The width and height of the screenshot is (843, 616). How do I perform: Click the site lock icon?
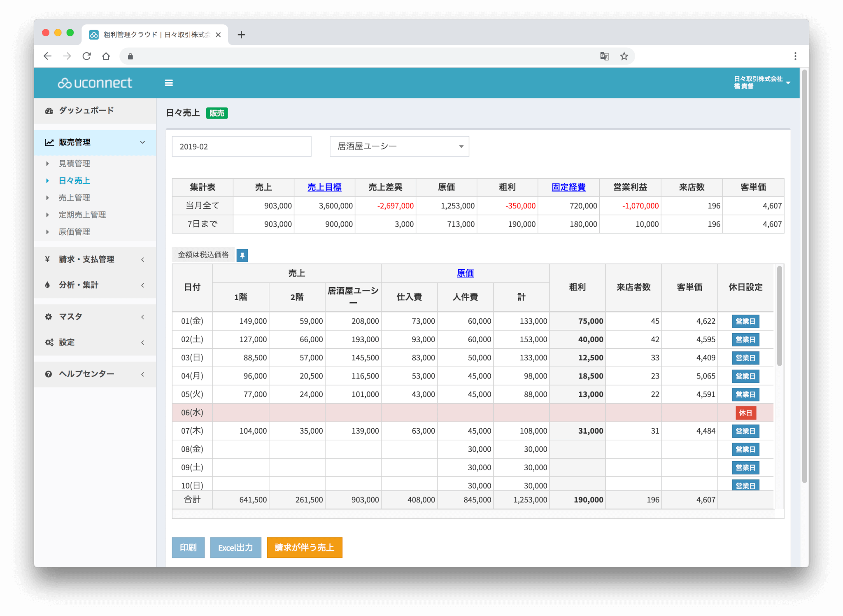point(130,56)
